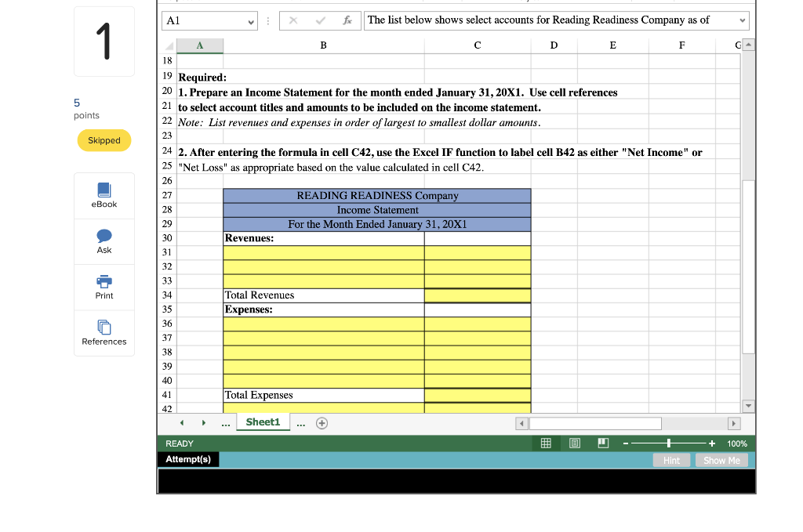Open the Name Box dropdown arrow
The image size is (803, 532).
click(253, 20)
